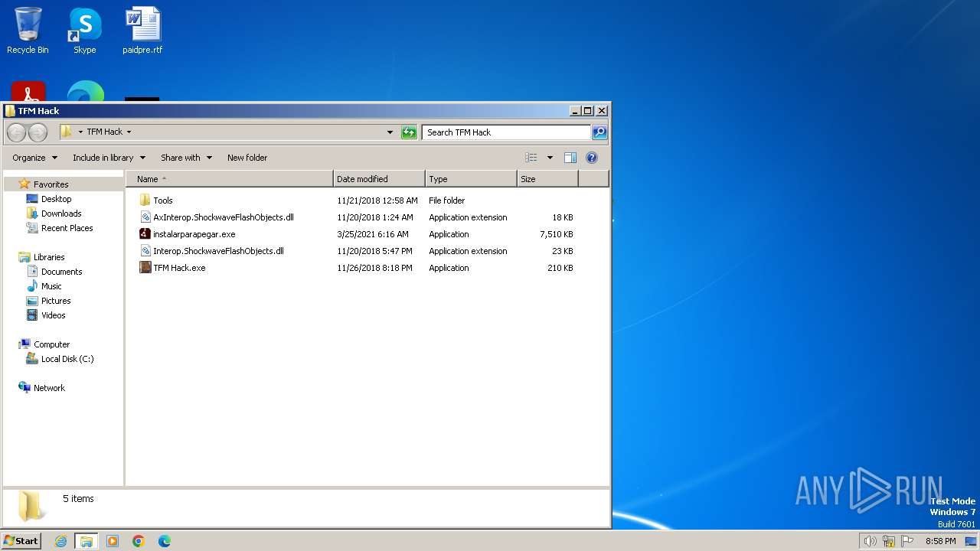The height and width of the screenshot is (551, 980).
Task: Launch Chrome from the taskbar
Action: [139, 541]
